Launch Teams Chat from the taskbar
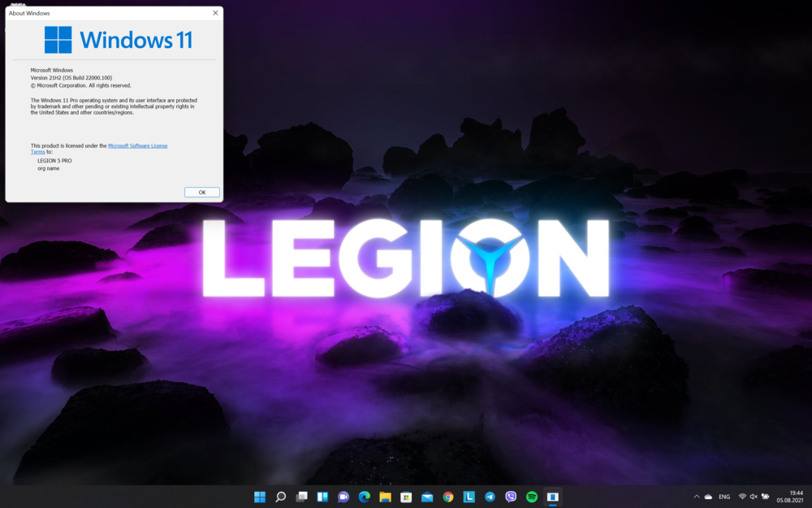Viewport: 812px width, 508px height. coord(343,497)
